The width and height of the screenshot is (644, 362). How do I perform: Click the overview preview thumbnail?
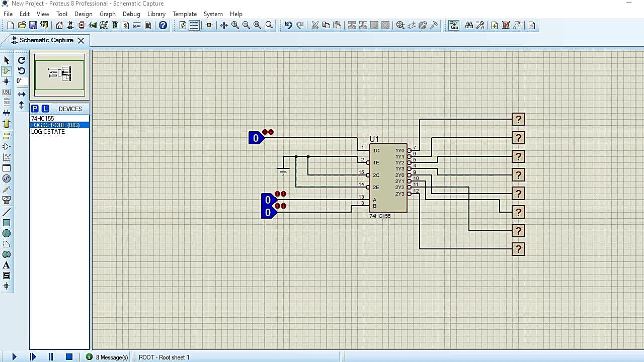click(x=59, y=74)
